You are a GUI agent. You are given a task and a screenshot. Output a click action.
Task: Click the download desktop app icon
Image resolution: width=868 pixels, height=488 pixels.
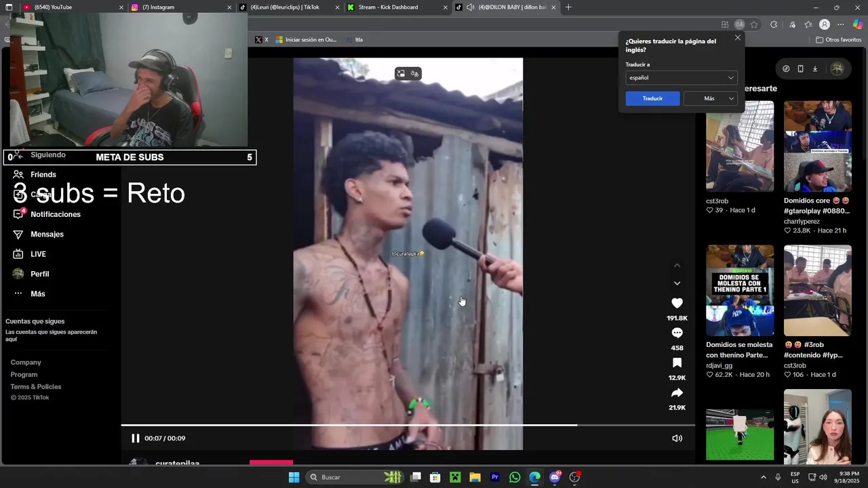(x=815, y=68)
